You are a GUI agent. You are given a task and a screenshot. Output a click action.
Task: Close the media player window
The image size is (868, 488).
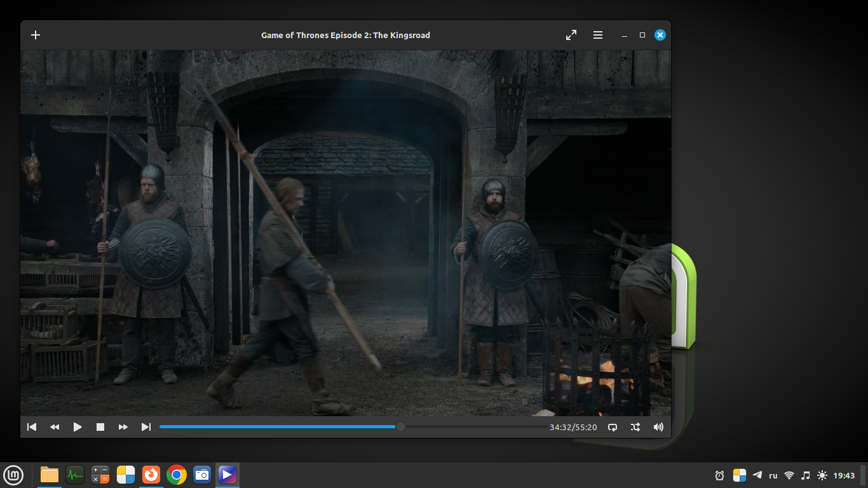tap(660, 35)
